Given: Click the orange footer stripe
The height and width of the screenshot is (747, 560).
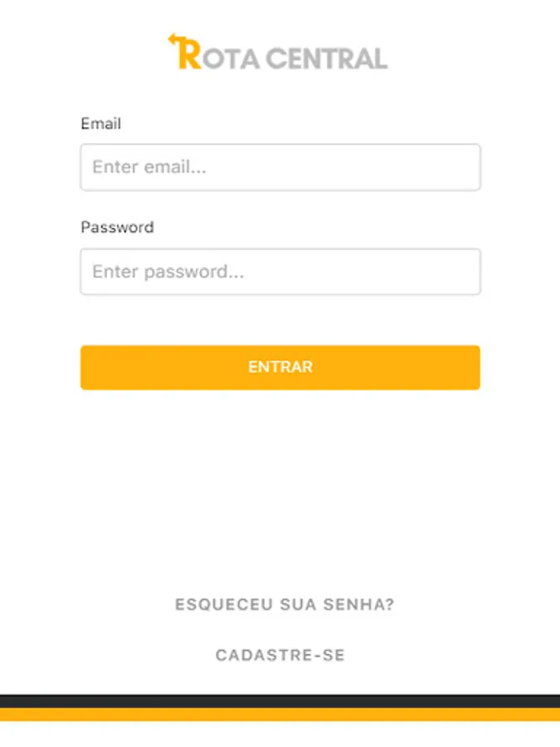Looking at the screenshot, I should (280, 715).
